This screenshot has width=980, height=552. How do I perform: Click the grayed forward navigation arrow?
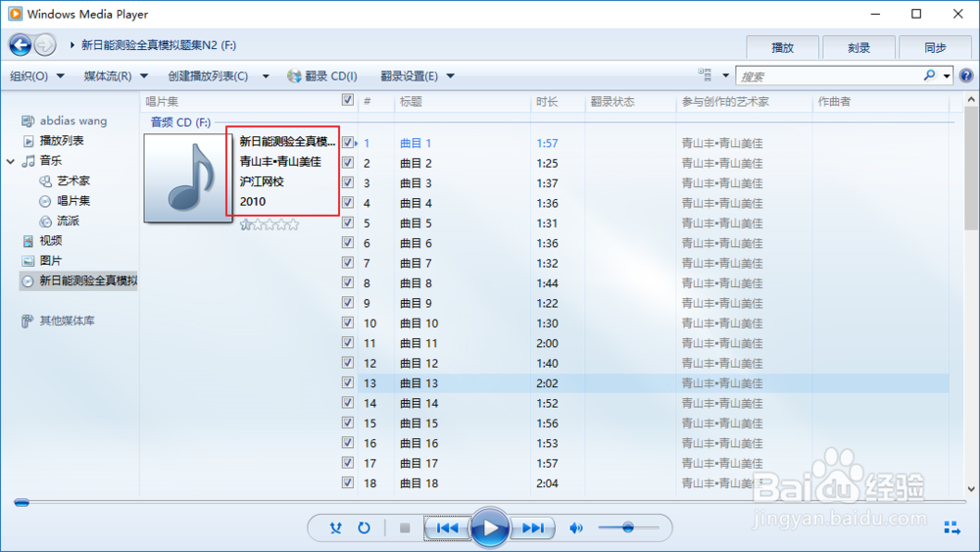(45, 45)
